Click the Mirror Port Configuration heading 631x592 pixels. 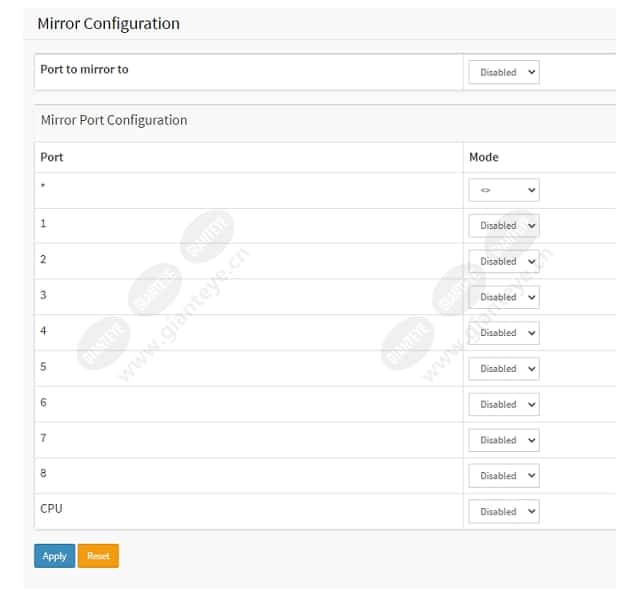[x=114, y=120]
